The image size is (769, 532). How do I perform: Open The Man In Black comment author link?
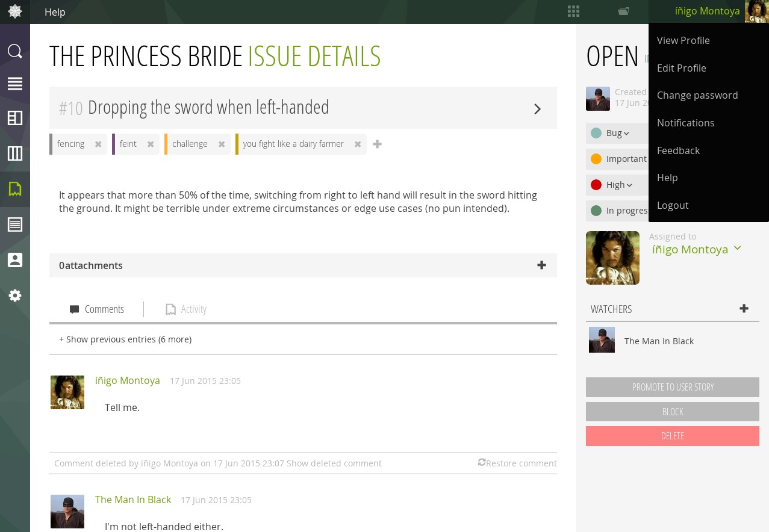(133, 500)
